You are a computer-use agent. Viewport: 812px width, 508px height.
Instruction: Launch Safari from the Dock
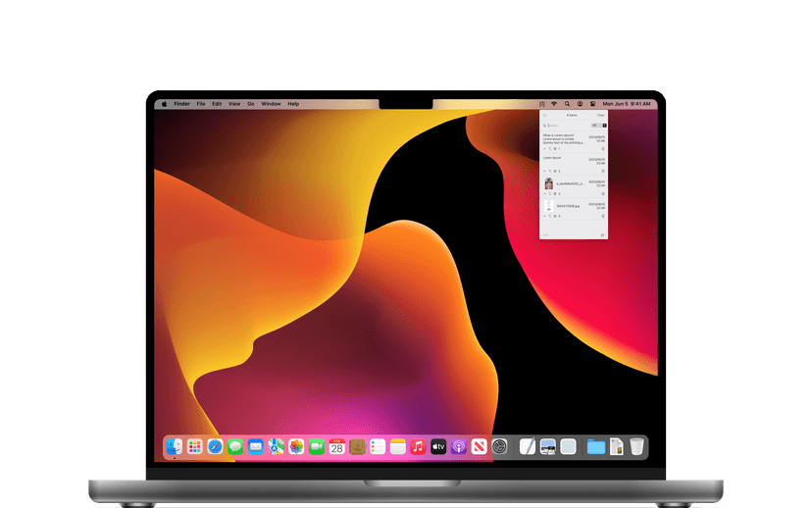(215, 446)
